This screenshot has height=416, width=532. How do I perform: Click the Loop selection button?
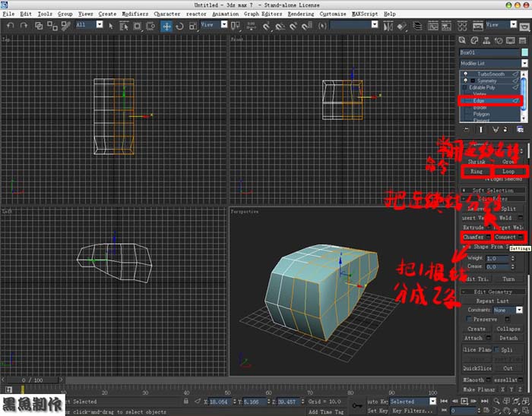click(508, 172)
